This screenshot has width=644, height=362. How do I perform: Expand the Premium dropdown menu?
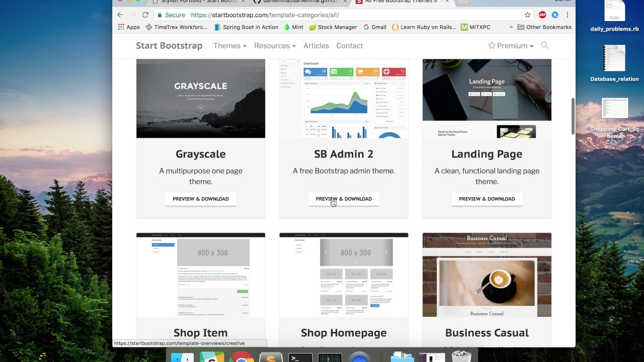pos(511,46)
